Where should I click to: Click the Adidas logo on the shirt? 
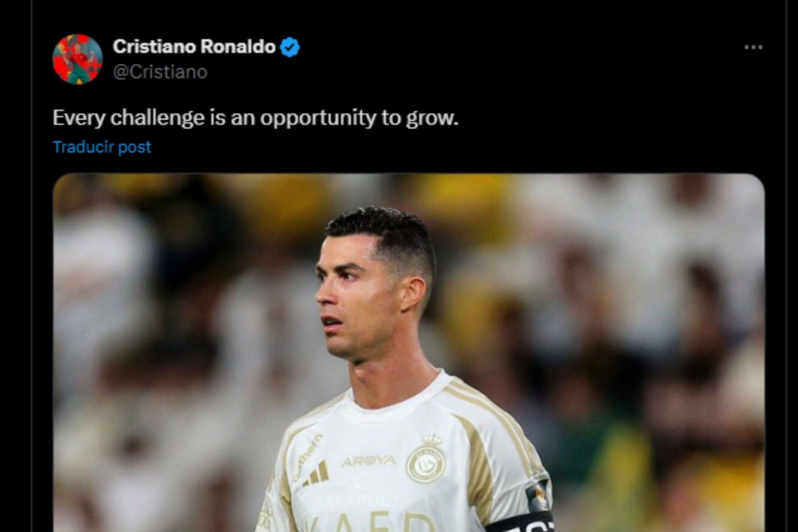[x=316, y=474]
